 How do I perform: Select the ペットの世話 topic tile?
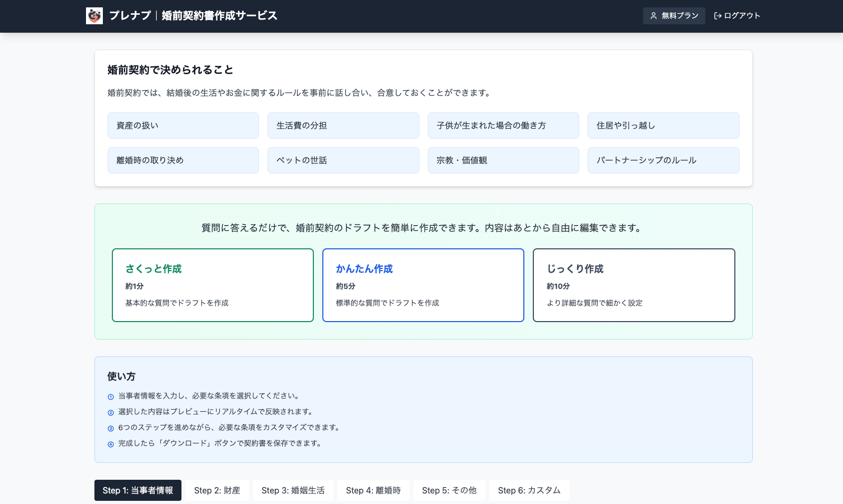point(343,160)
